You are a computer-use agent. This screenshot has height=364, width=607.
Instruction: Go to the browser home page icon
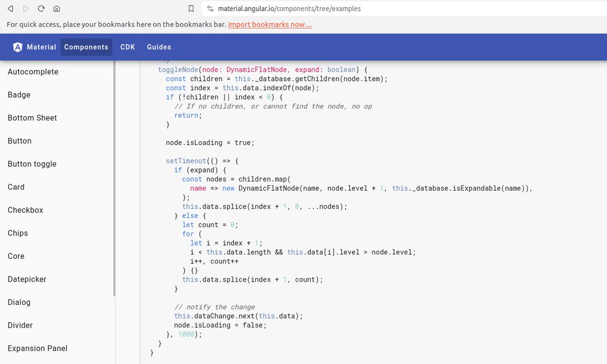(57, 9)
